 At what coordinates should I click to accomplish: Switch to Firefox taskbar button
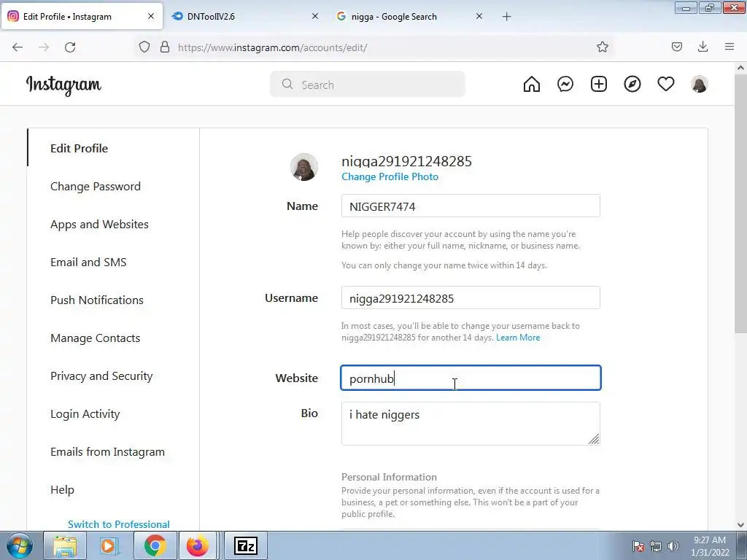point(197,545)
